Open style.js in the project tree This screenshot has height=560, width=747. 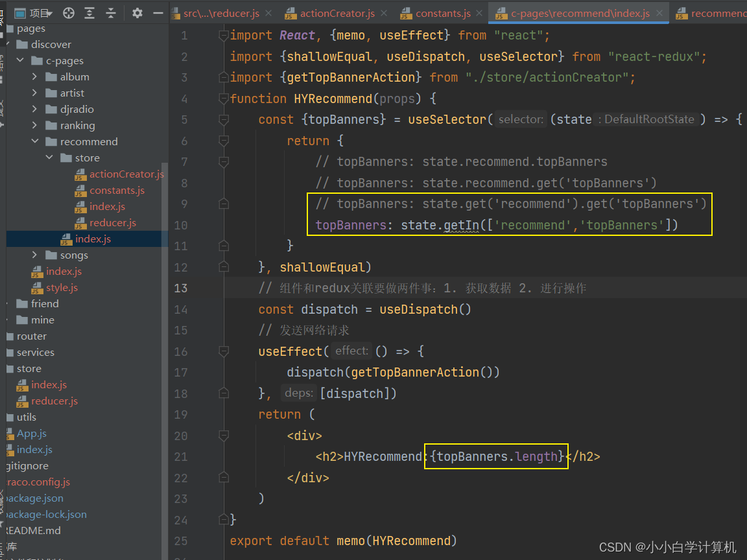coord(62,287)
